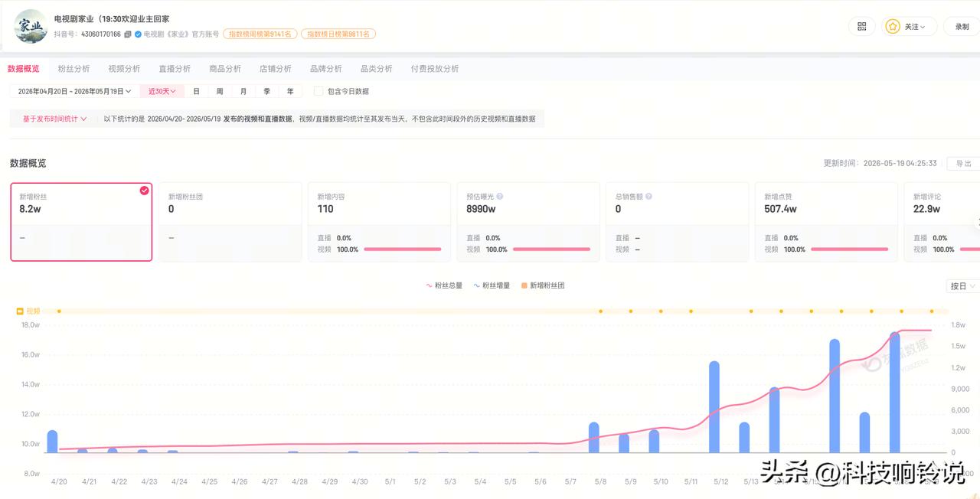
Task: Toggle the 粉丝增量 legend series
Action: pyautogui.click(x=492, y=285)
